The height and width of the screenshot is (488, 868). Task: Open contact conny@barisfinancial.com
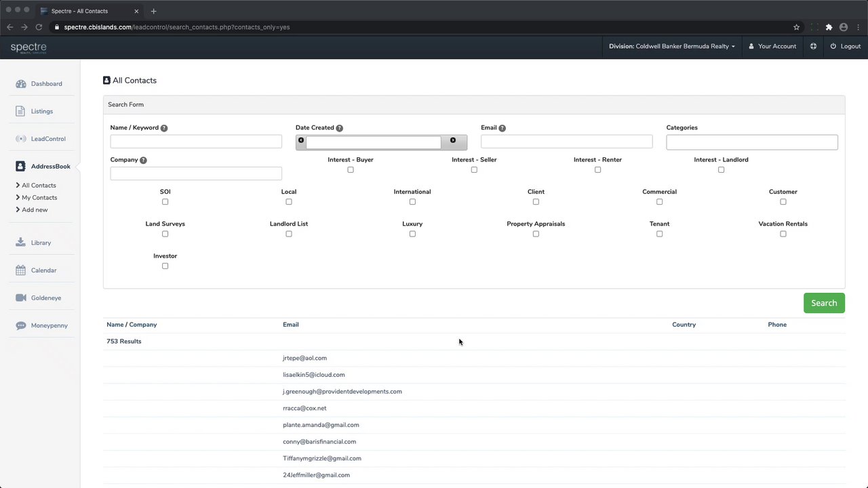(x=319, y=442)
